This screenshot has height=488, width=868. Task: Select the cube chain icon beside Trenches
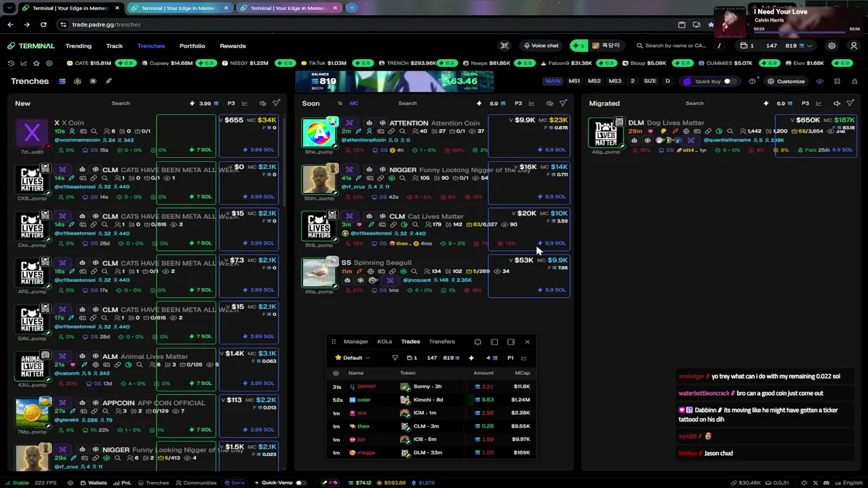tap(77, 81)
